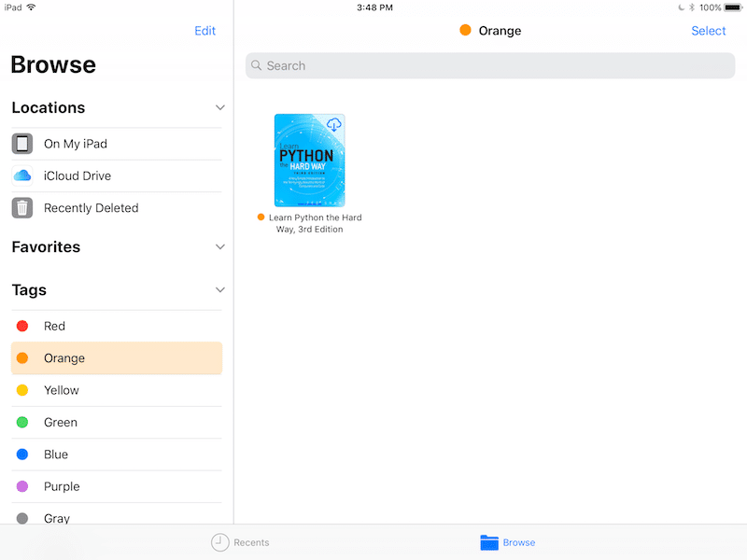Select the Green tag
Screen dimensions: 747x560
tap(117, 422)
